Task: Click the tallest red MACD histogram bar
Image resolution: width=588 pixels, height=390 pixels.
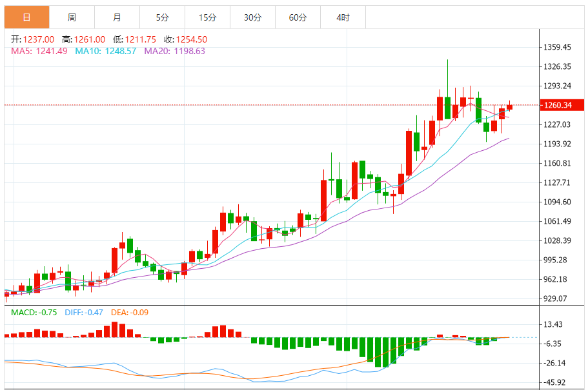Action: [115, 329]
